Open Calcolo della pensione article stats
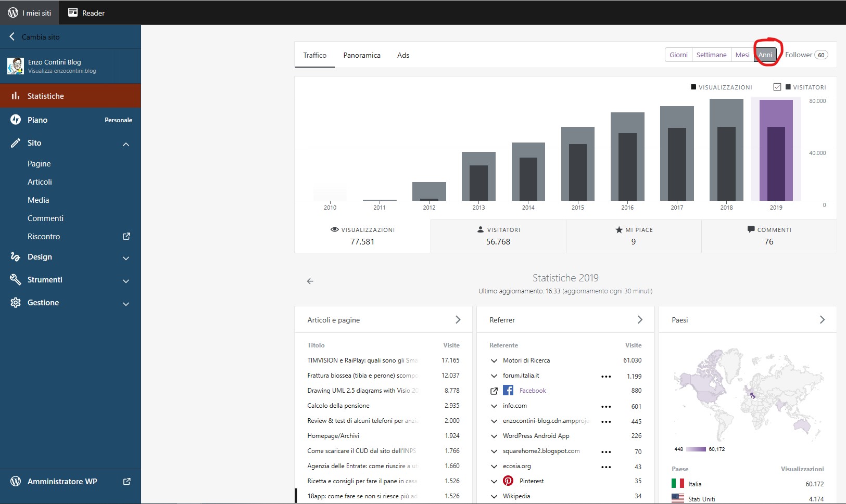The width and height of the screenshot is (846, 504). [338, 406]
